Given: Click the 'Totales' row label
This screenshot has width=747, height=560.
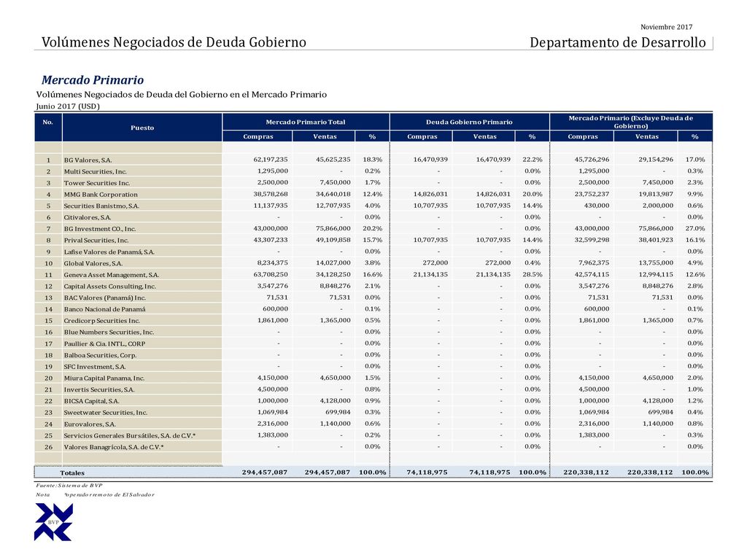Looking at the screenshot, I should (x=72, y=472).
